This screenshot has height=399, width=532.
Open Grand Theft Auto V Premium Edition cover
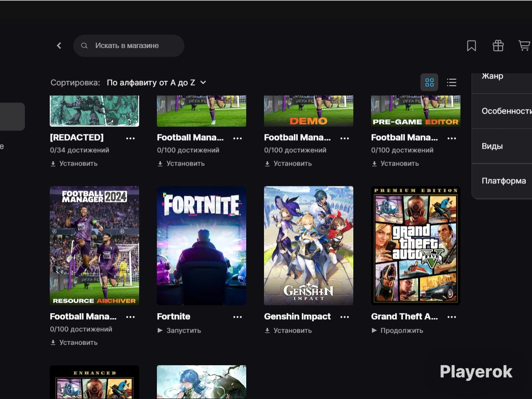click(x=416, y=246)
